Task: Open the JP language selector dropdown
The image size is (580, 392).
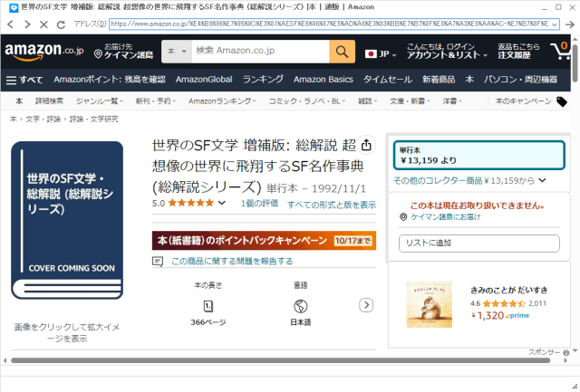Action: (x=381, y=54)
